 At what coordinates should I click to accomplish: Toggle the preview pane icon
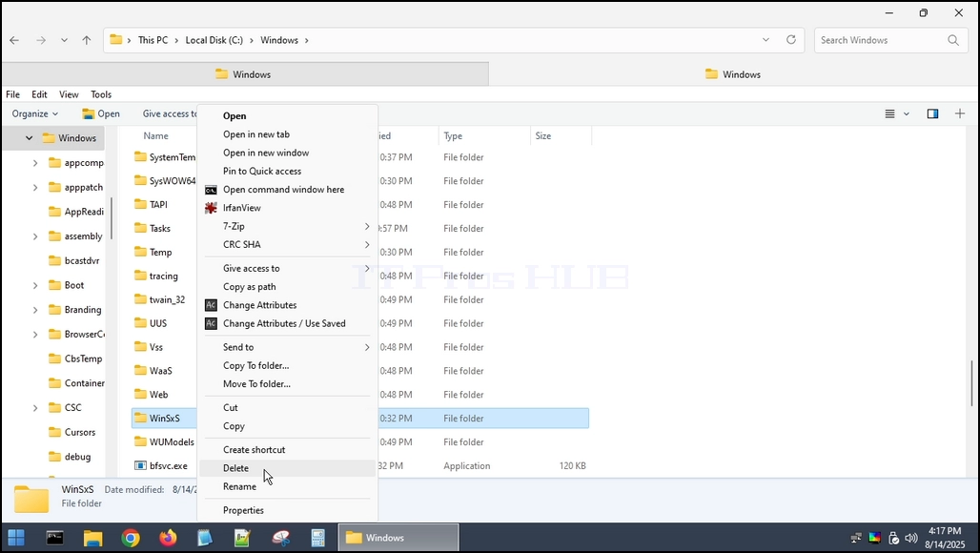pyautogui.click(x=932, y=113)
